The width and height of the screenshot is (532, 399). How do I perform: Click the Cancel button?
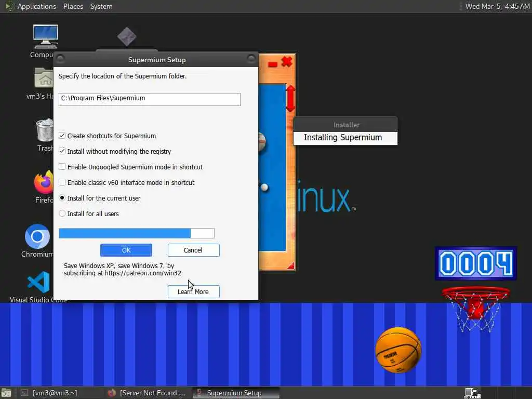coord(193,250)
